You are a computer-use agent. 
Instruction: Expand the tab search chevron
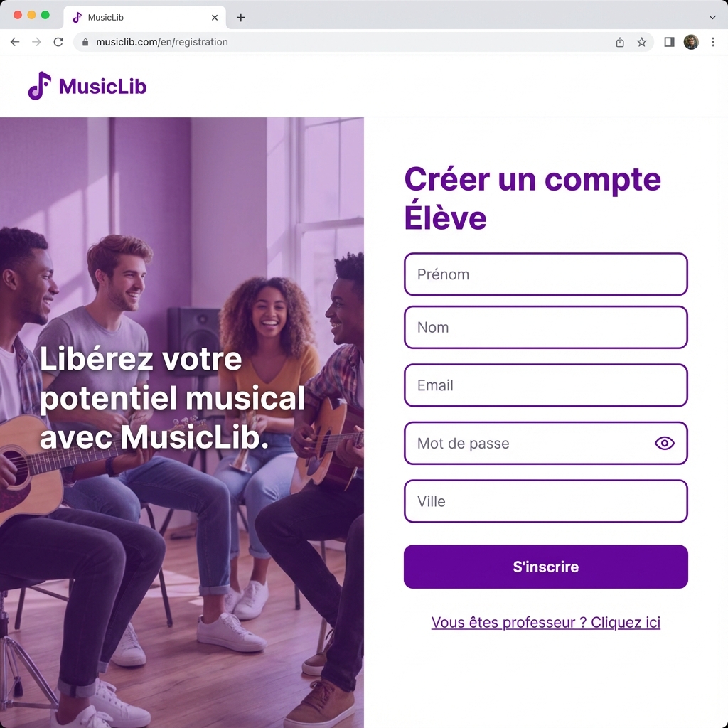pos(712,18)
